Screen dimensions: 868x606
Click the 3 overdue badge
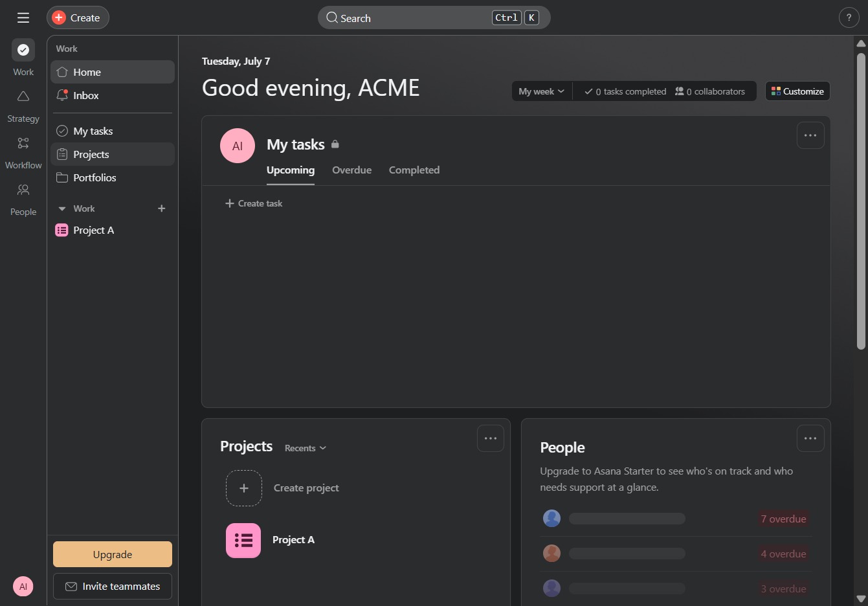coord(783,589)
